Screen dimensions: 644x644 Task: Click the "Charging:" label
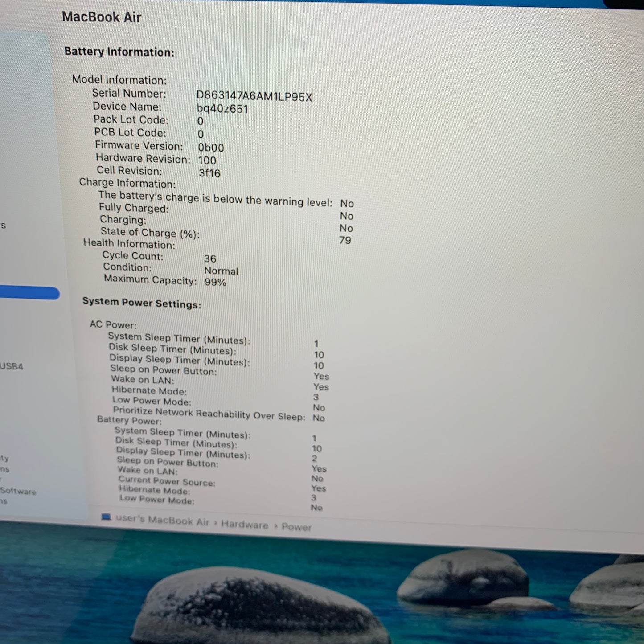click(123, 220)
